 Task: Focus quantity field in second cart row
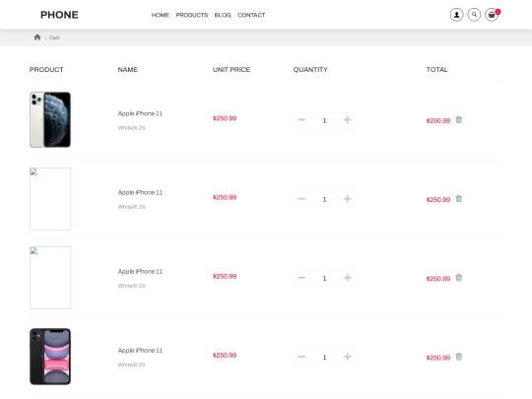(324, 199)
